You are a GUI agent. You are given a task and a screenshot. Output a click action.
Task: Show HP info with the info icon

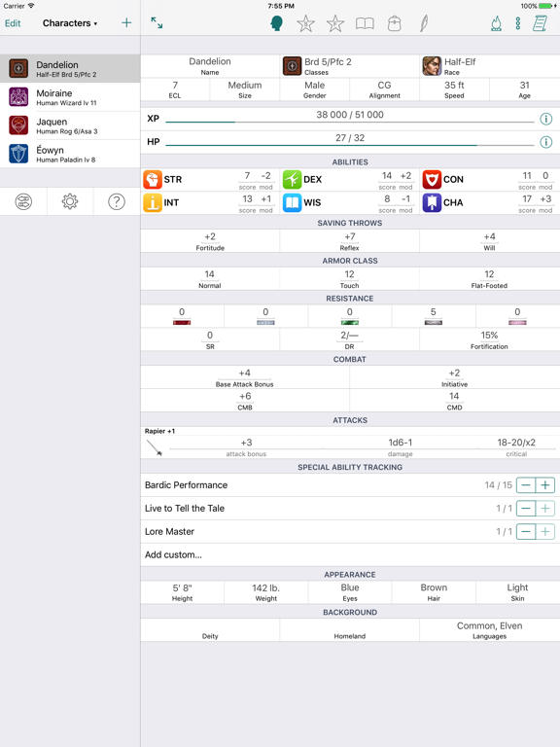point(546,142)
